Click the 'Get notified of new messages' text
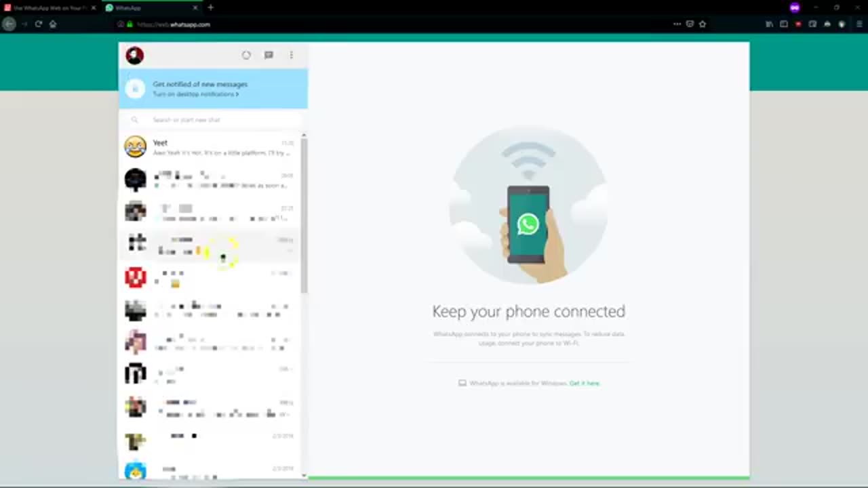Screen dimensions: 868x488 (x=200, y=84)
